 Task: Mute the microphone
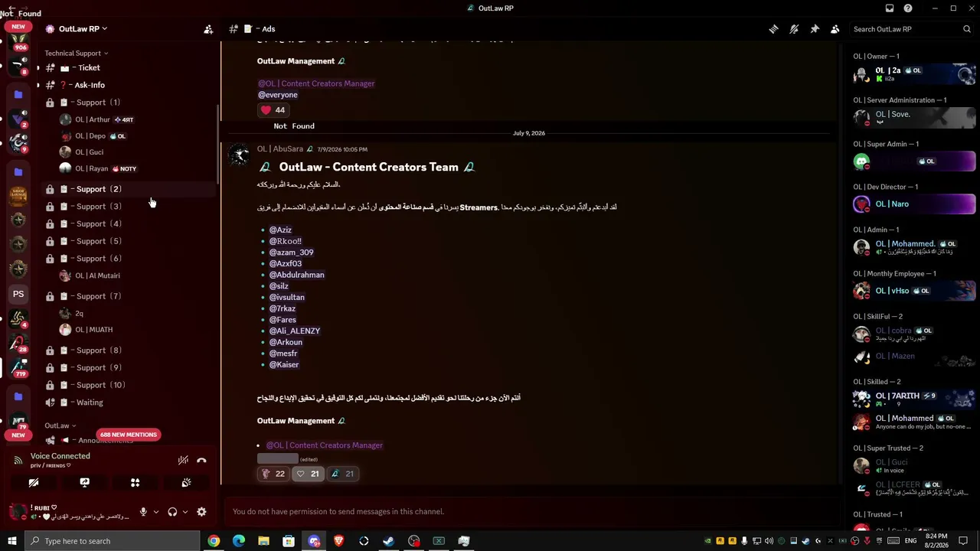point(143,512)
